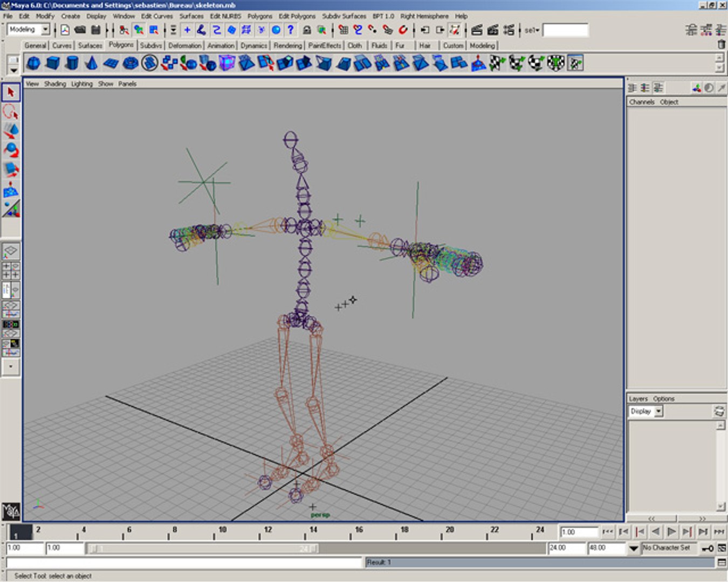Open the Subdiv Surfaces menu
Image resolution: width=728 pixels, height=582 pixels.
344,16
